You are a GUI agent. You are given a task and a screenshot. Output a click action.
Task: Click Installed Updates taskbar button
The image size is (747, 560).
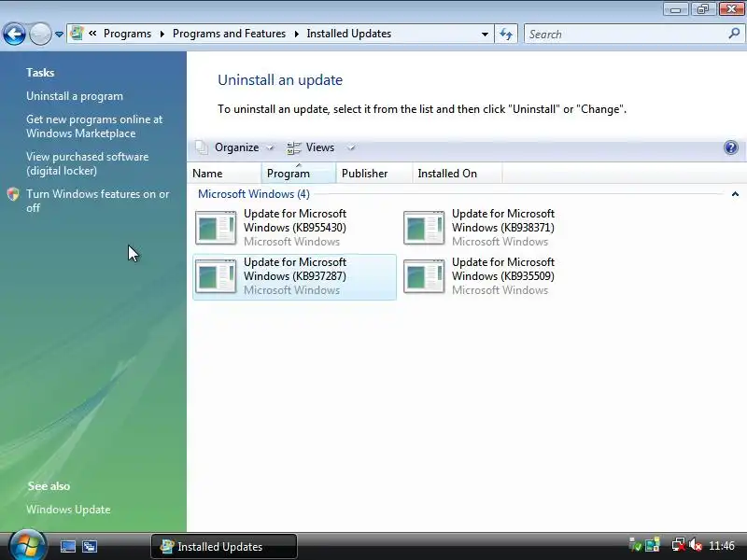224,546
